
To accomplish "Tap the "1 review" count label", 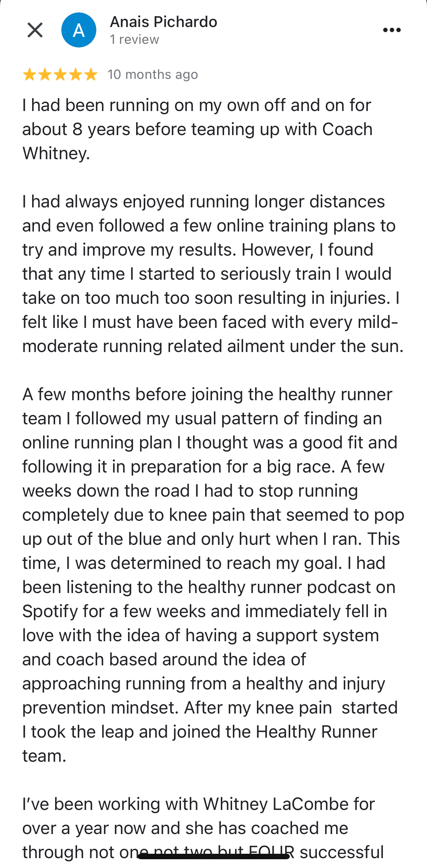I will pyautogui.click(x=134, y=39).
